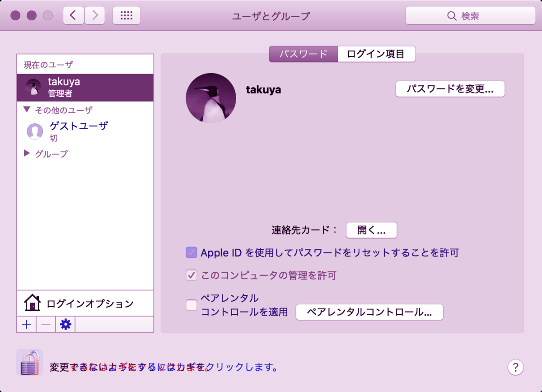Click inside the 検索 search field
Image resolution: width=542 pixels, height=392 pixels.
point(470,15)
